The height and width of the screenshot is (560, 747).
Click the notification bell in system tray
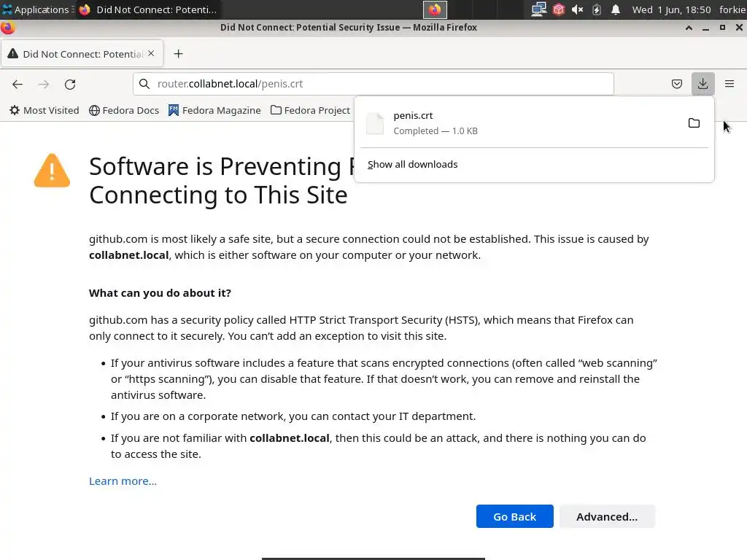616,9
